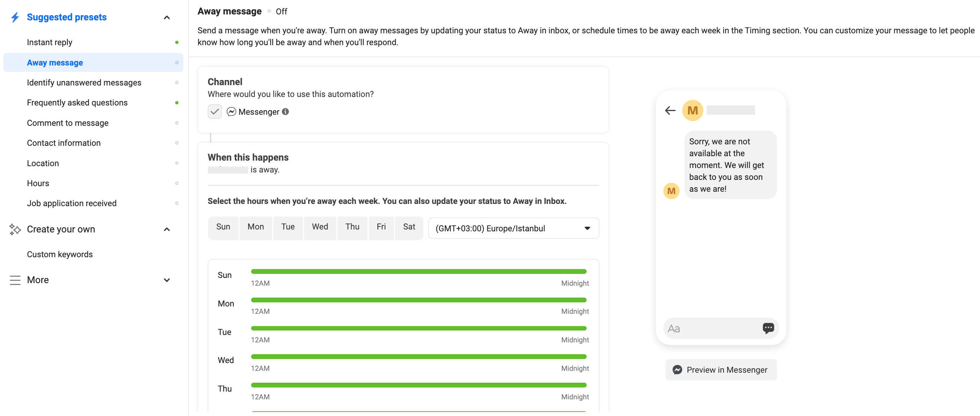Open Comment to message preset
980x416 pixels.
93,123
